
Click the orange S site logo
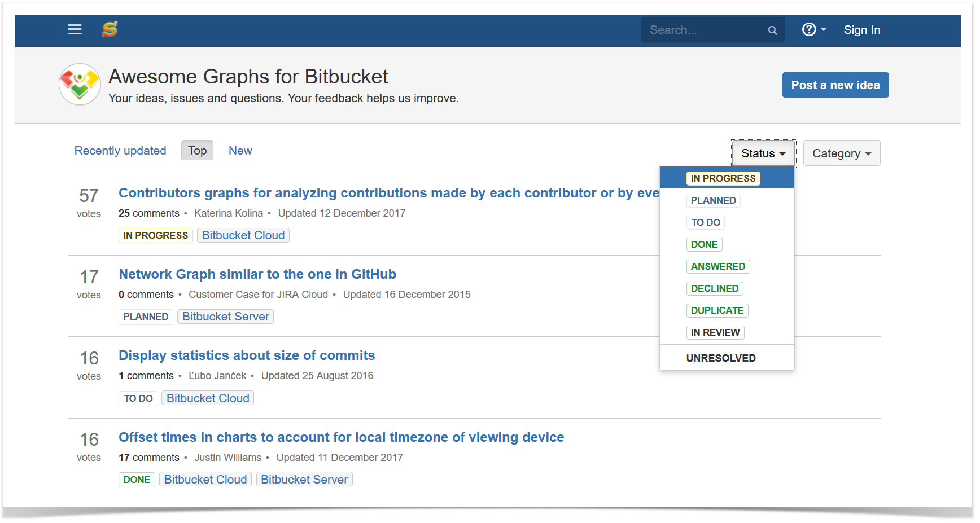[x=110, y=29]
